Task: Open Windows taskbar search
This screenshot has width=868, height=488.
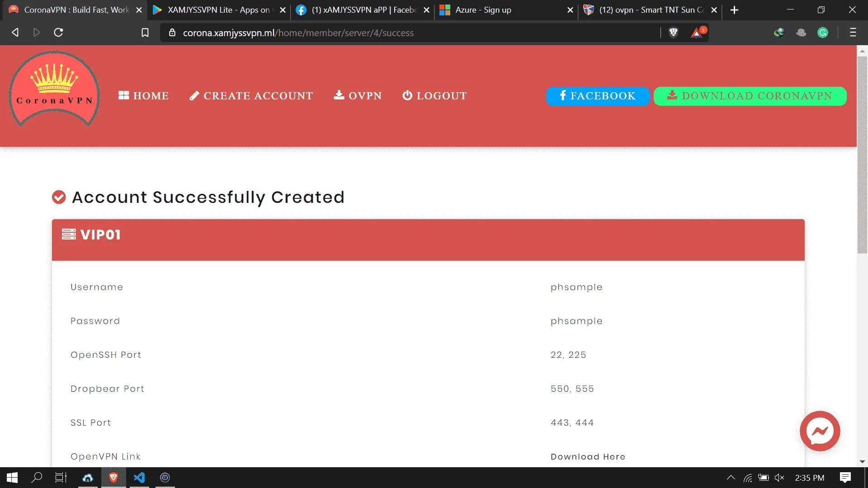Action: pyautogui.click(x=37, y=478)
